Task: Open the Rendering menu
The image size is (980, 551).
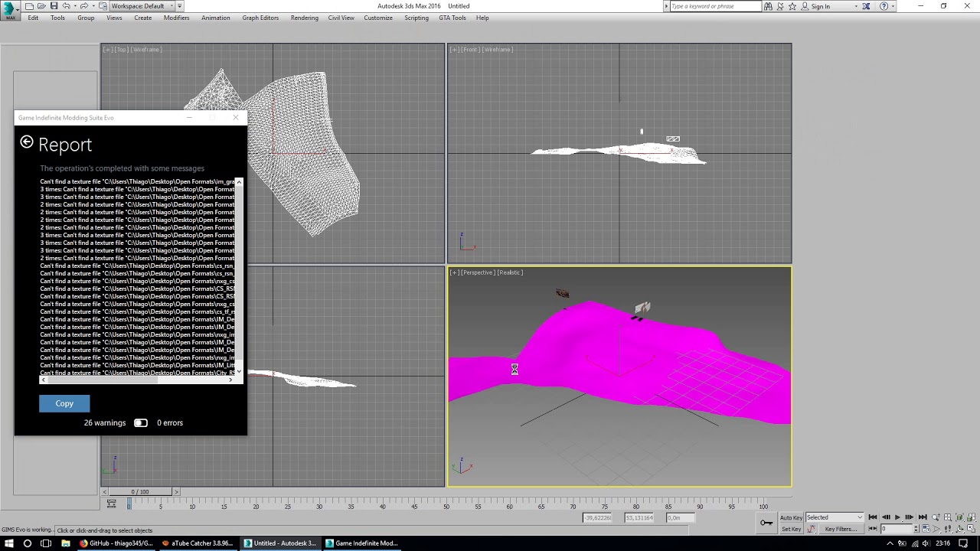Action: 304,18
